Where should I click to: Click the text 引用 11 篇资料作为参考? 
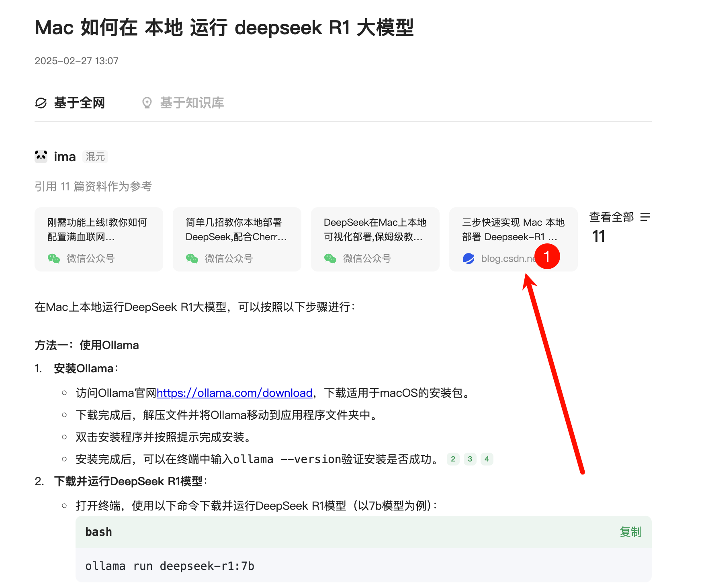coord(93,186)
